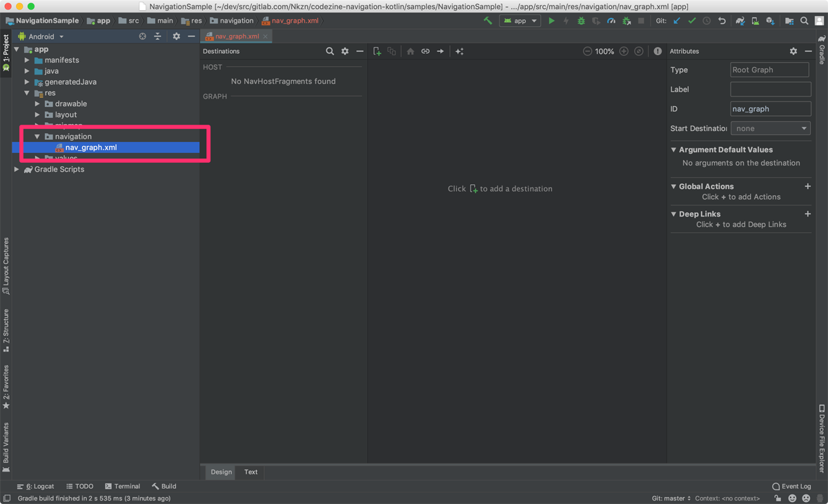828x504 pixels.
Task: Click the Add Action arrow icon
Action: pos(440,51)
